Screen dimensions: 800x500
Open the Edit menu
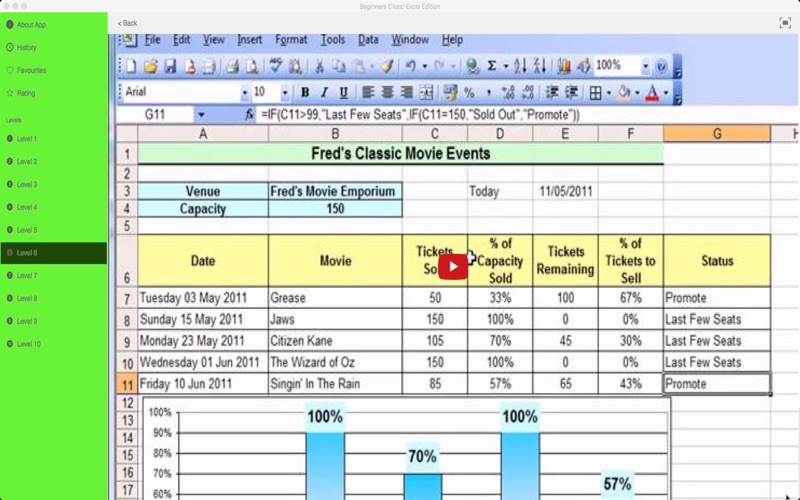(182, 40)
